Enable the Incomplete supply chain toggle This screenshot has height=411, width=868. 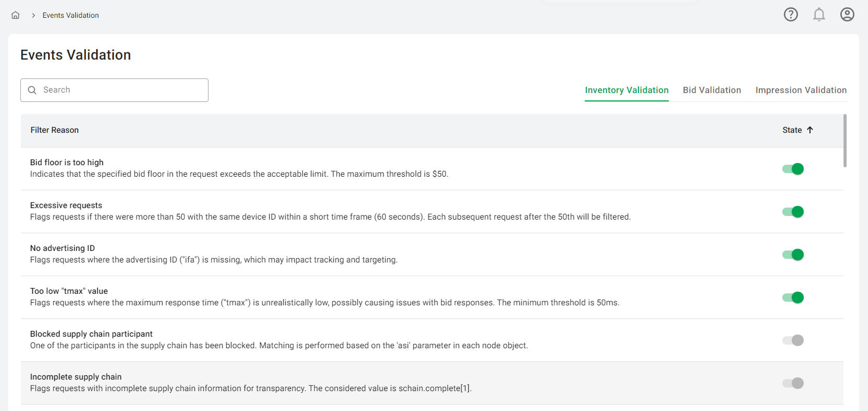pos(793,383)
